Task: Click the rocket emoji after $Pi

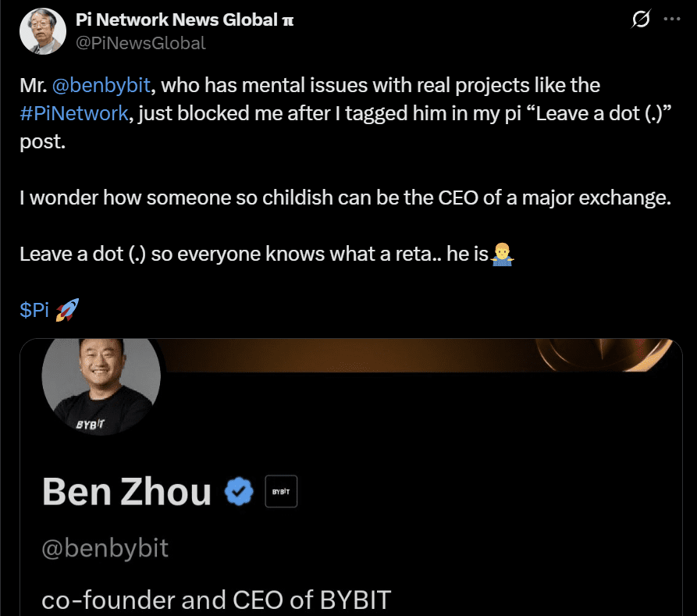Action: pos(67,310)
